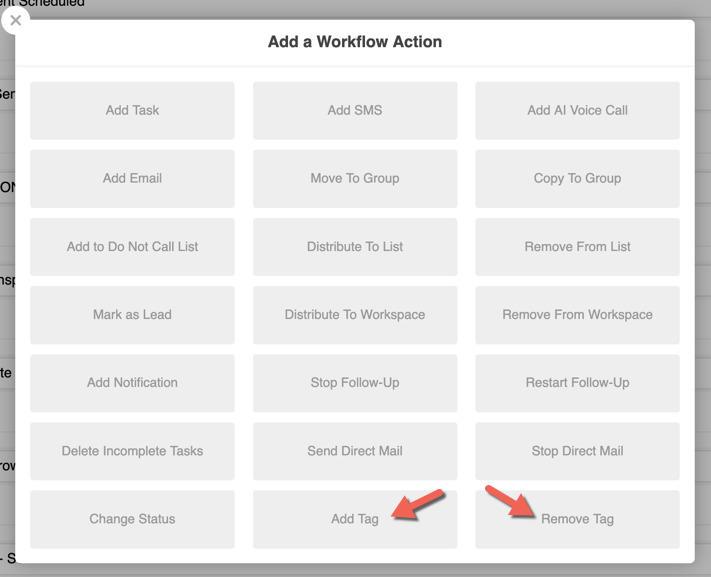Pick Add AI Voice Call
This screenshot has width=711, height=577.
point(577,110)
